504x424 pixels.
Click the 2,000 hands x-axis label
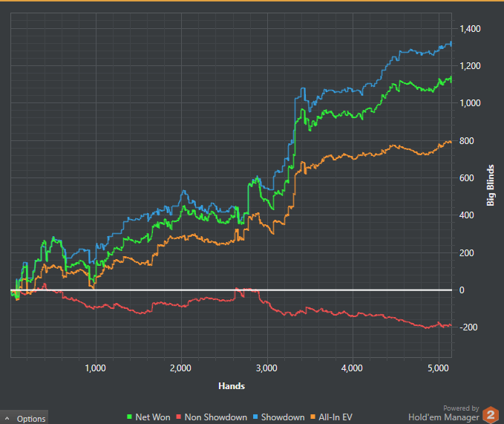[180, 368]
